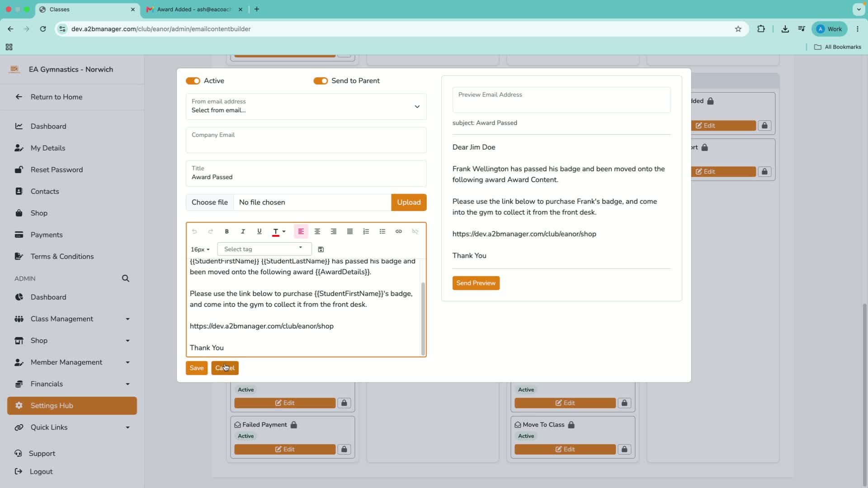
Task: Insert a numbered list in editor
Action: pos(366,231)
